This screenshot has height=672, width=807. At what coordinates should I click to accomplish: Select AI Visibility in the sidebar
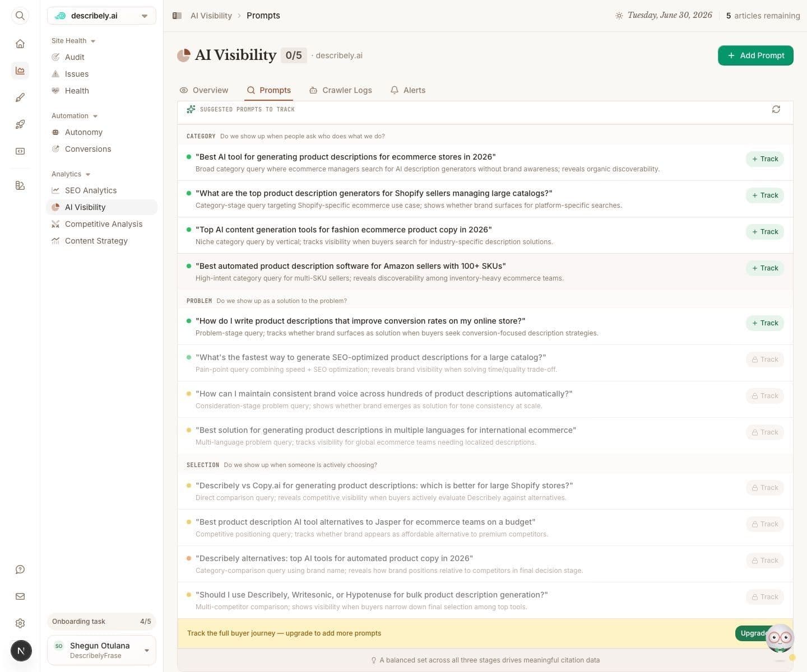point(101,207)
